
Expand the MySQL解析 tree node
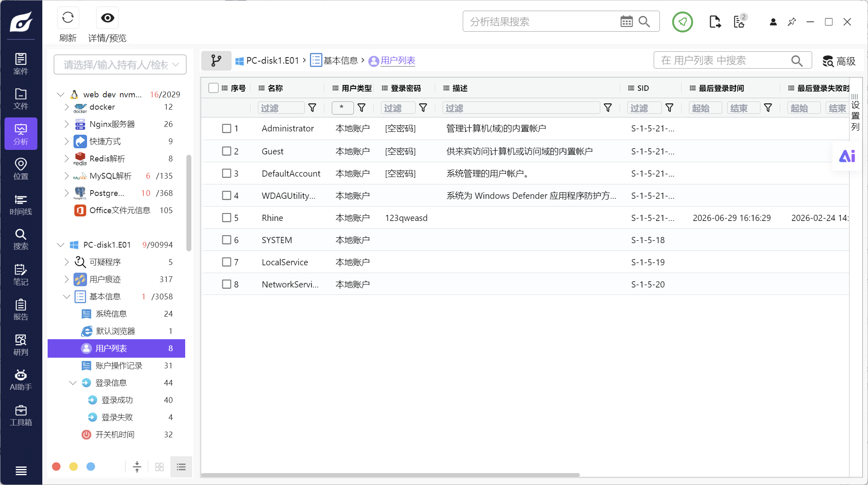coord(67,176)
